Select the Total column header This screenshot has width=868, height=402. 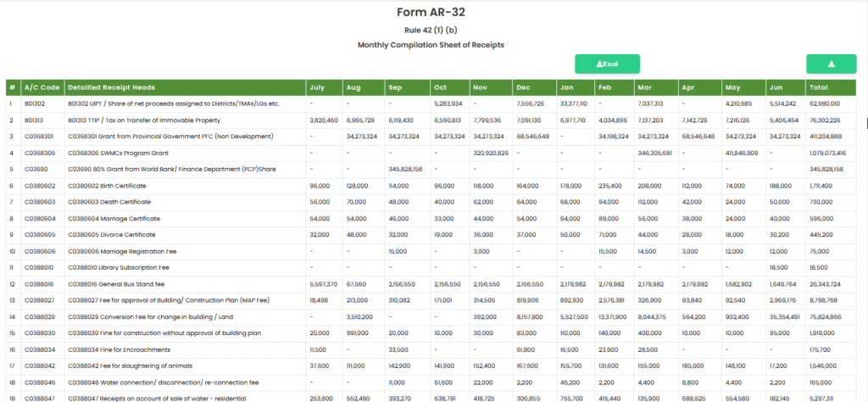tap(818, 87)
